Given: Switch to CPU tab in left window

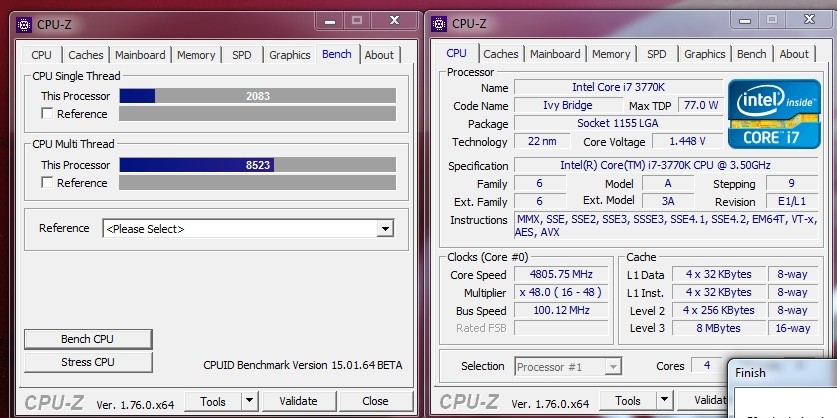Looking at the screenshot, I should click(42, 55).
